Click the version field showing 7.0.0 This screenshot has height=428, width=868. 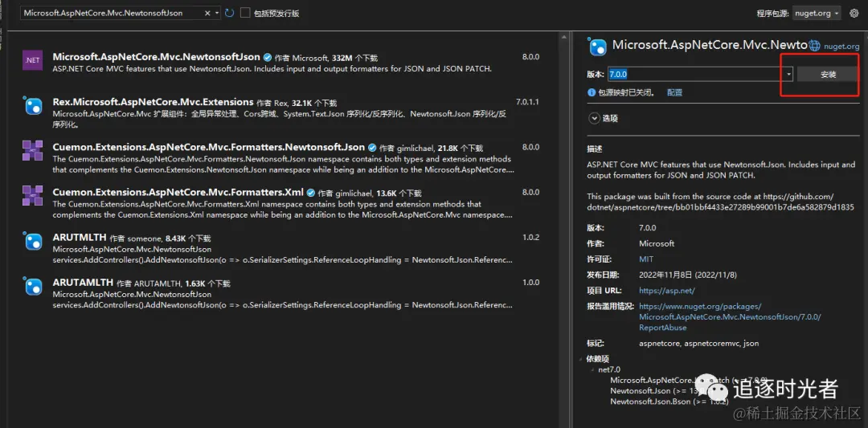point(696,74)
